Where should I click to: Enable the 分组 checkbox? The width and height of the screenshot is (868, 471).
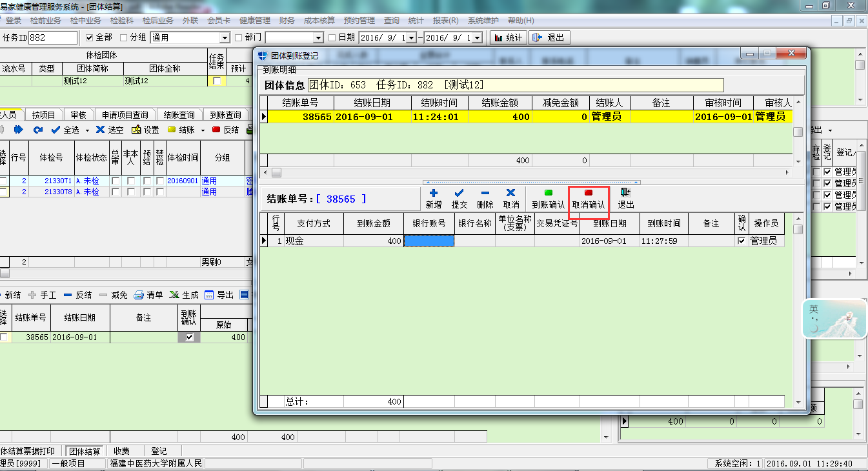point(124,37)
